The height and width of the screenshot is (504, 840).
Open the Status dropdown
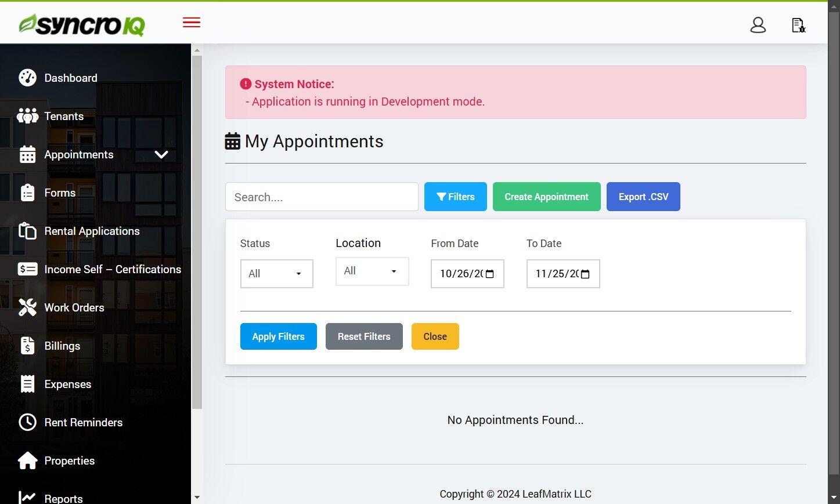tap(277, 274)
